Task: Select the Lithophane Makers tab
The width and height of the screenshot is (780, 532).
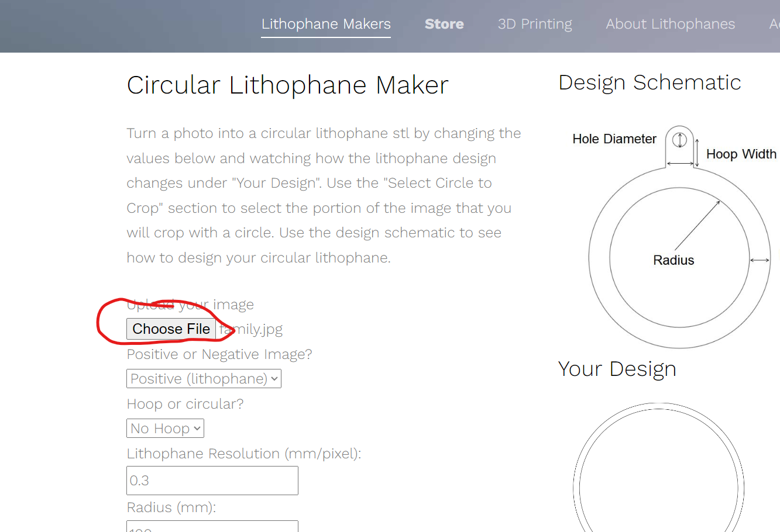Action: click(325, 24)
